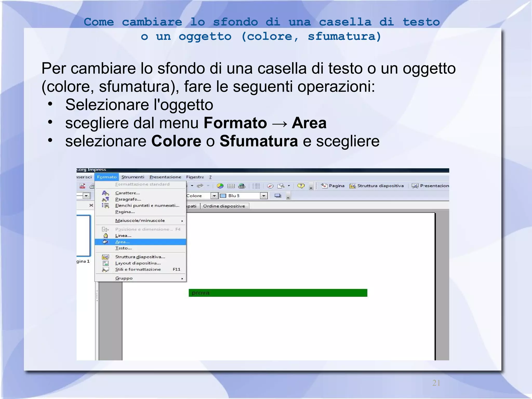Click the Area paint bucket icon

pos(105,242)
